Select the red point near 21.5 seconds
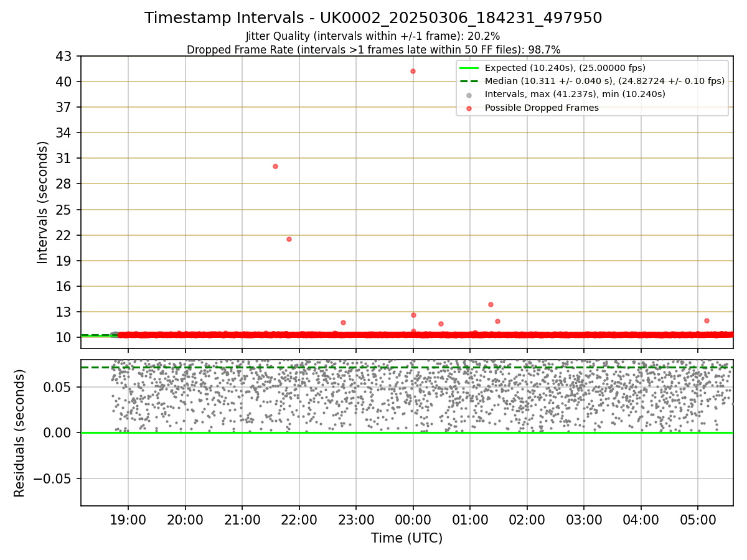The height and width of the screenshot is (560, 747). tap(289, 239)
